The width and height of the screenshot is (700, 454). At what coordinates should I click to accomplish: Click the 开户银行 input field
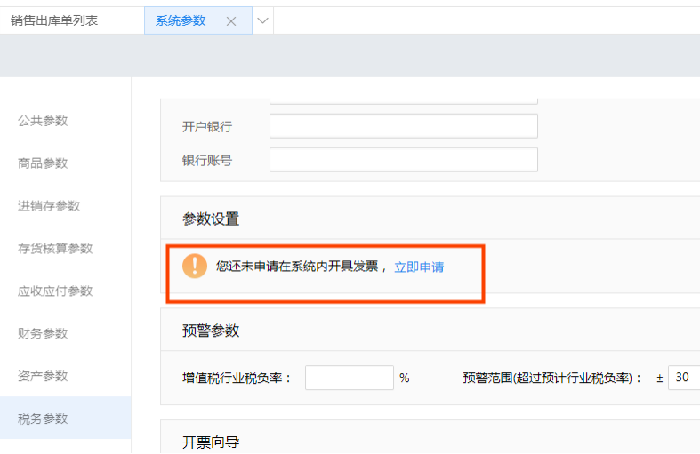tap(403, 127)
